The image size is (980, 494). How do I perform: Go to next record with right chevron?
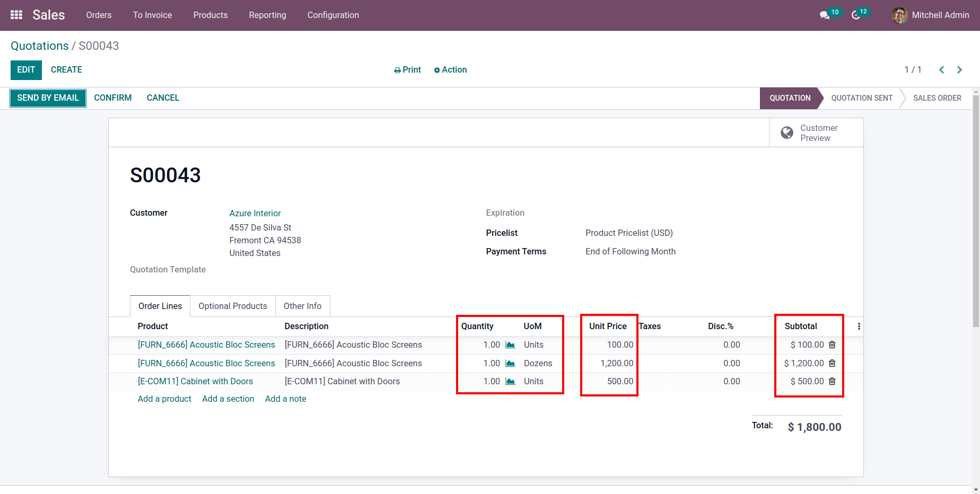[x=959, y=70]
